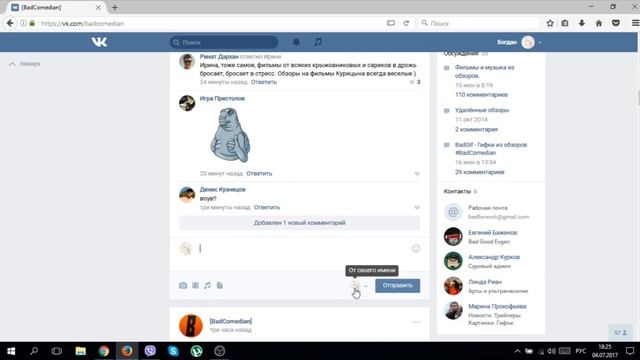Open BadGif discussion topic
Viewport: 640px width, 360px height.
tap(491, 149)
